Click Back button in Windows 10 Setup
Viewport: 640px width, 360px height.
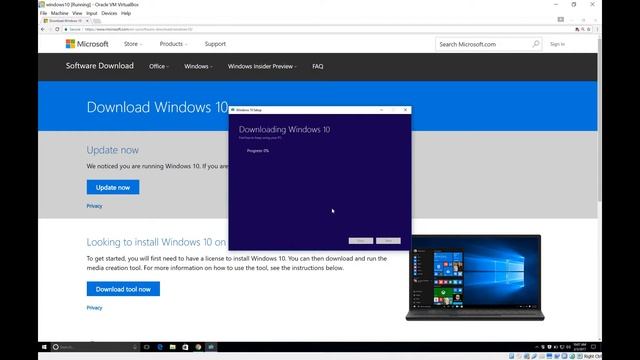[361, 241]
